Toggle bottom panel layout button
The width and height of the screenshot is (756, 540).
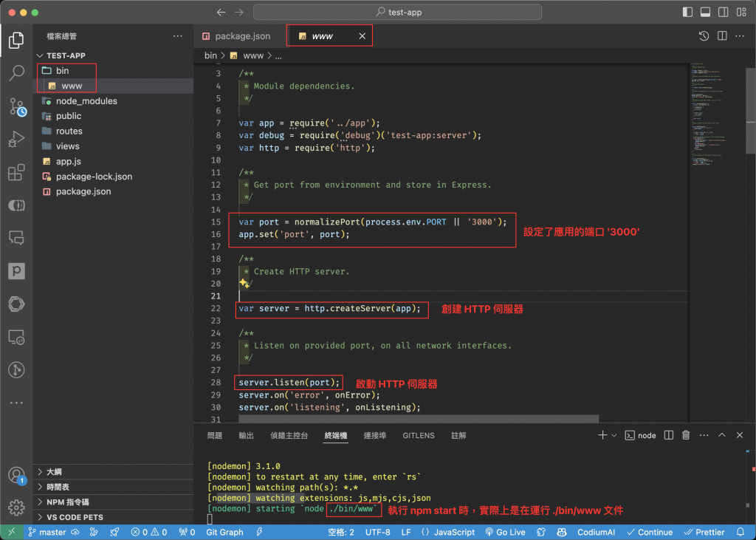[705, 12]
